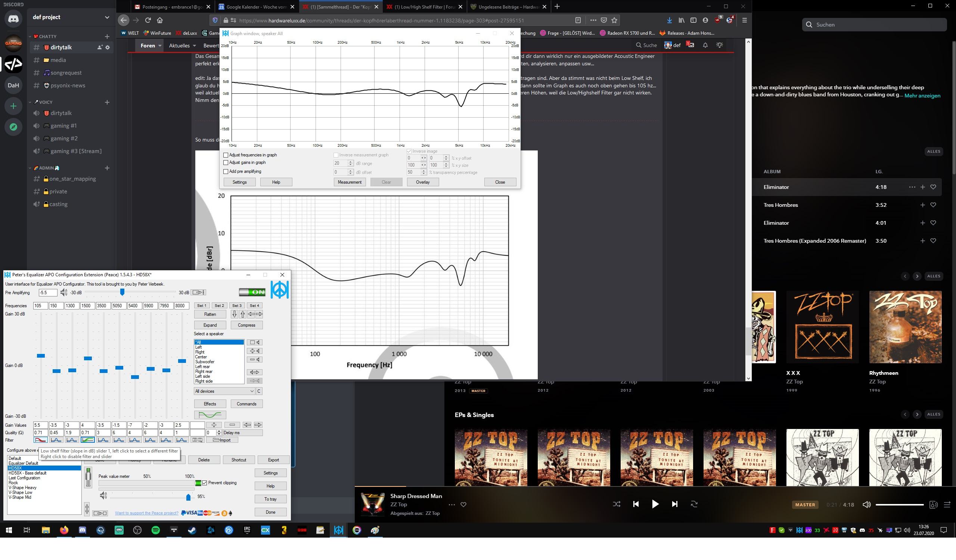Image resolution: width=956 pixels, height=560 pixels.
Task: Click the 5400 Hz gain slider handle
Action: [135, 377]
